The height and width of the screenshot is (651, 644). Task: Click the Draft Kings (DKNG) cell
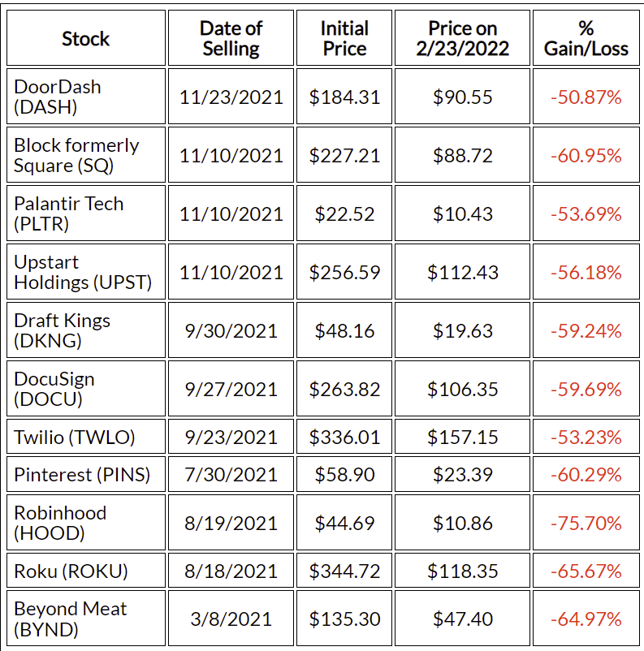pos(85,330)
